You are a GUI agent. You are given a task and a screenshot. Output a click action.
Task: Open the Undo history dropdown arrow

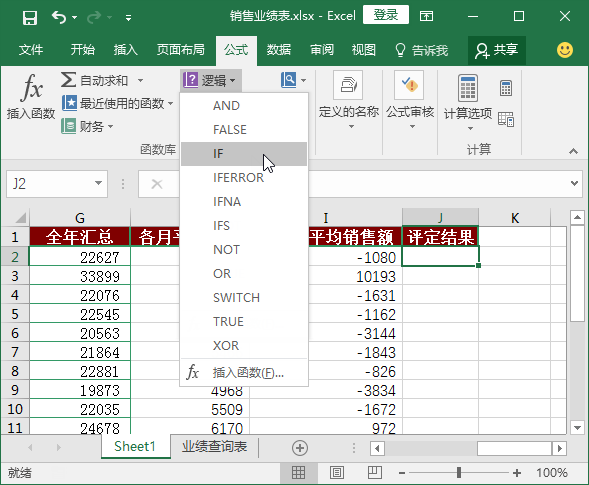(74, 17)
